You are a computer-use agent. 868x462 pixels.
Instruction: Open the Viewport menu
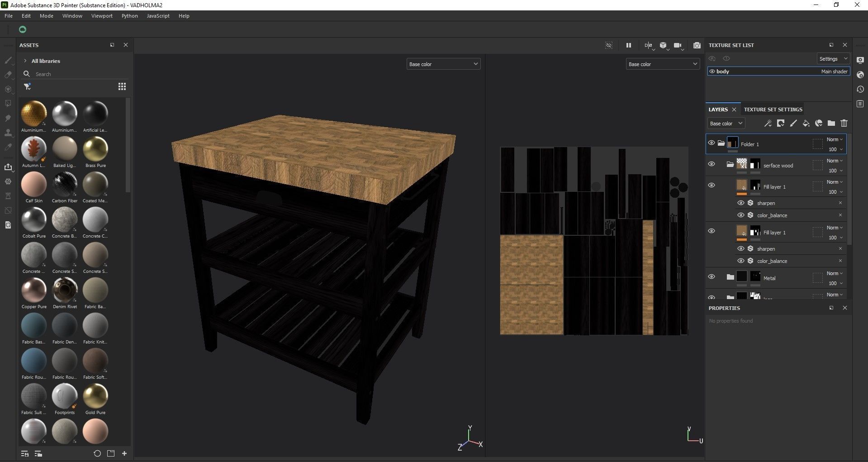tap(102, 16)
